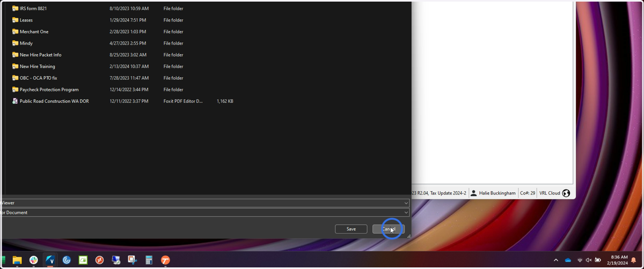
Task: Select the Leases folder name
Action: click(x=26, y=20)
